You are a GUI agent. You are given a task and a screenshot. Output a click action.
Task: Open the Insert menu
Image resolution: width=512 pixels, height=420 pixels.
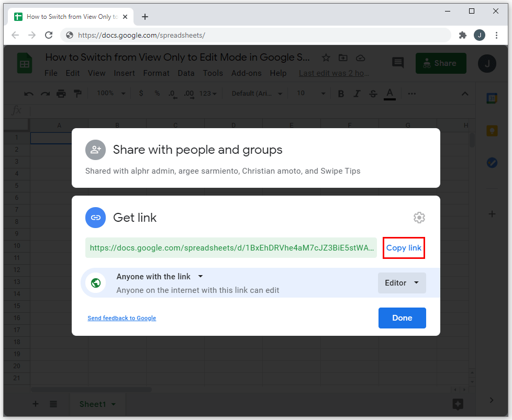pos(124,73)
